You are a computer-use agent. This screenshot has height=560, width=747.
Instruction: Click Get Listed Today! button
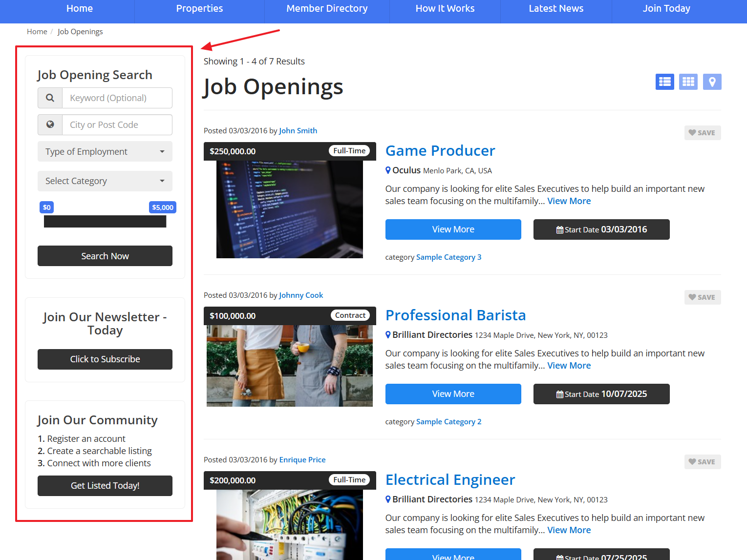[x=105, y=486]
